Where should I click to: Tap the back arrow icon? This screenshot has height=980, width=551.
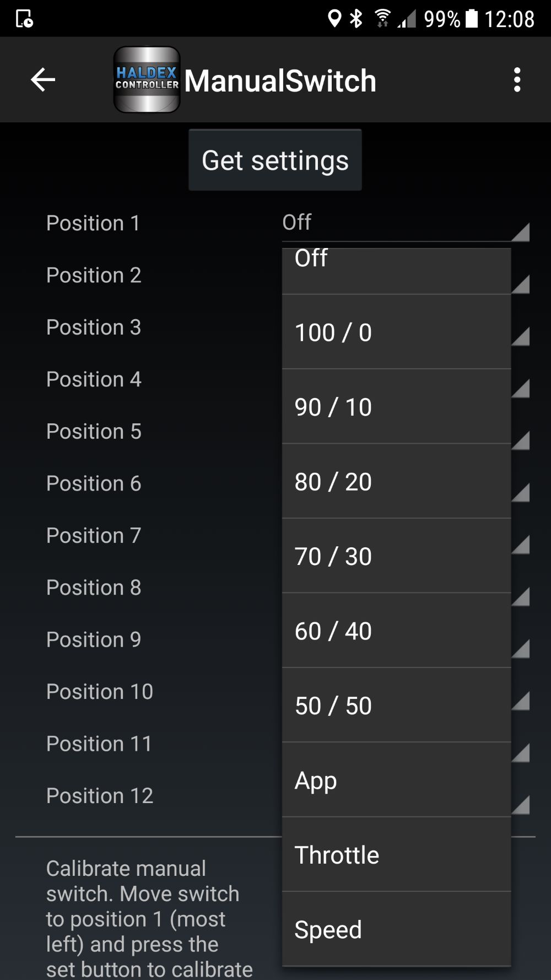tap(43, 80)
